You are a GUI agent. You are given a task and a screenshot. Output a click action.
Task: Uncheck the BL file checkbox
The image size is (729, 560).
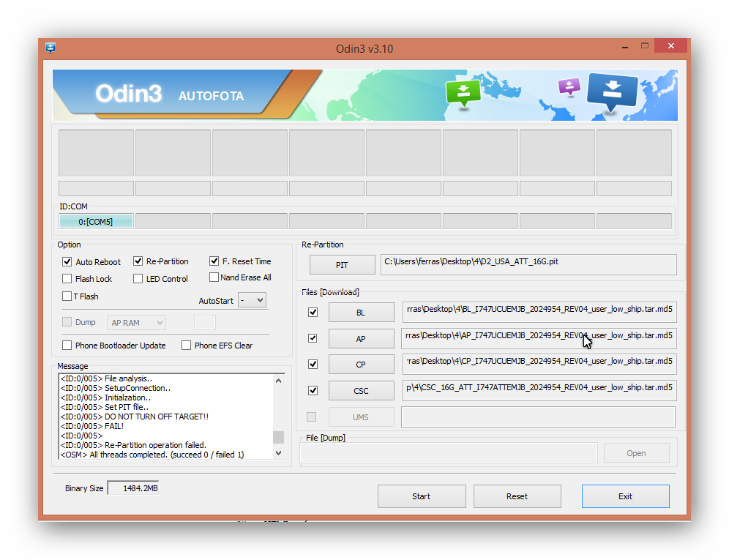(x=313, y=313)
